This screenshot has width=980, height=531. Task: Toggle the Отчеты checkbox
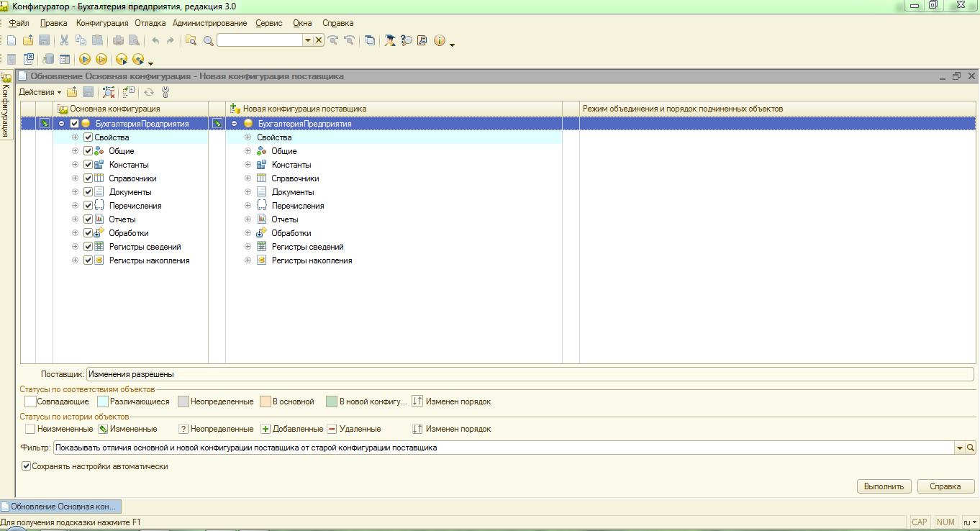(x=88, y=219)
